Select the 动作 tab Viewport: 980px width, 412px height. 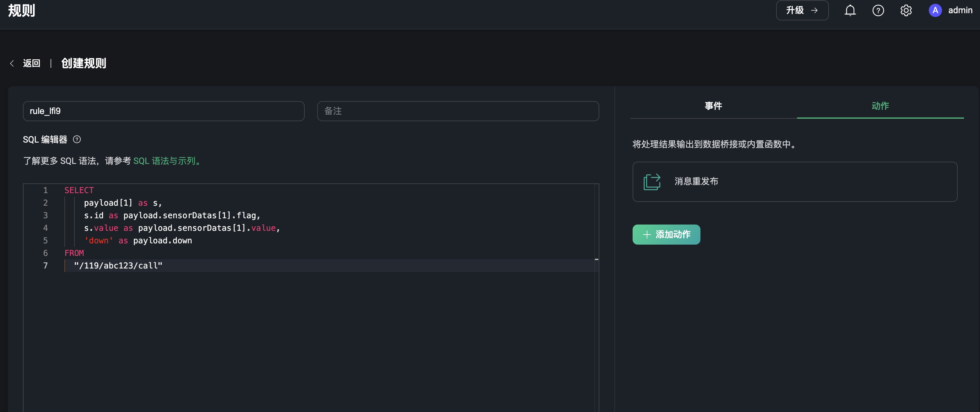880,106
